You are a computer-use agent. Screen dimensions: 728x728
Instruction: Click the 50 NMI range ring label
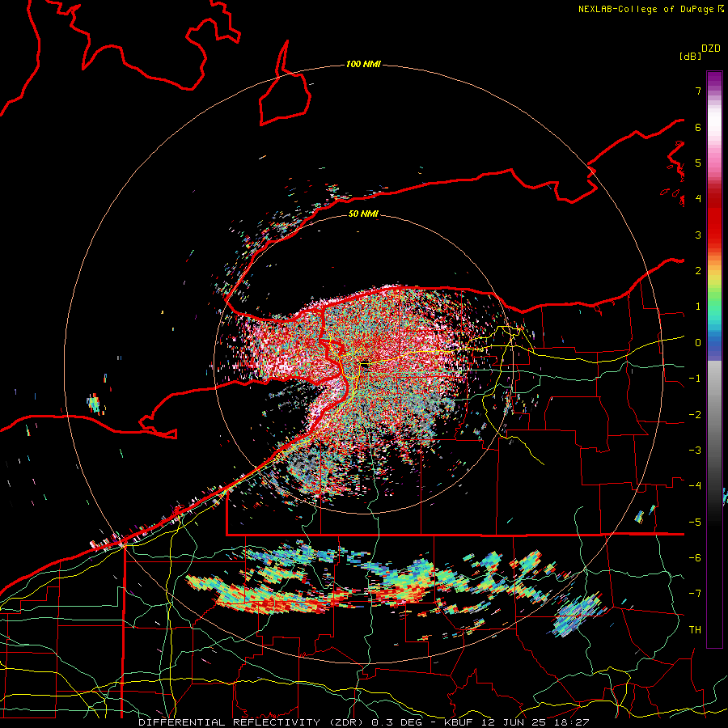point(363,214)
